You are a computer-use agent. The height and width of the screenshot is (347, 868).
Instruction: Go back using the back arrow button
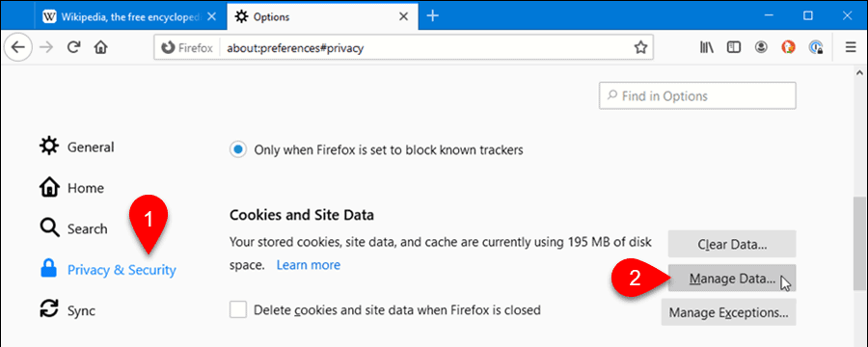coord(17,47)
